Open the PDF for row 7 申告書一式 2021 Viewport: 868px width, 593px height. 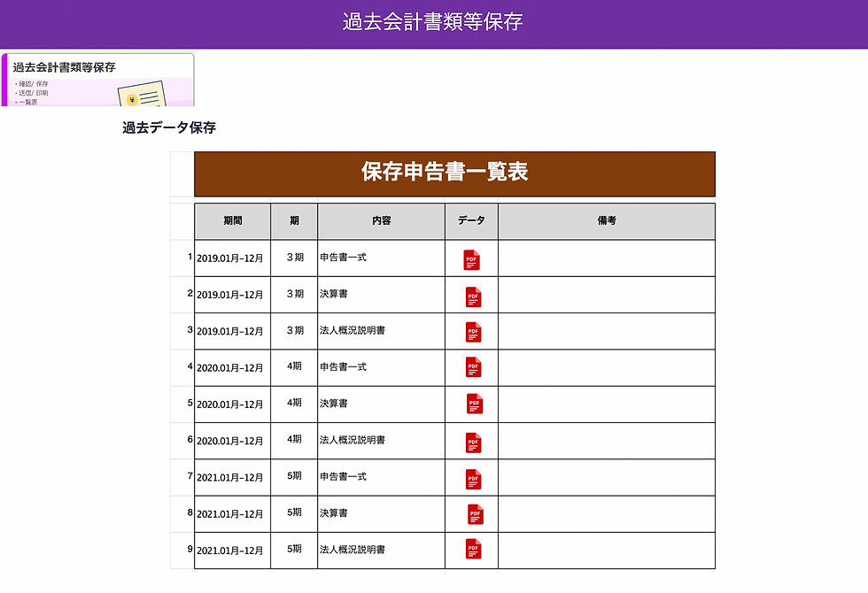(473, 480)
